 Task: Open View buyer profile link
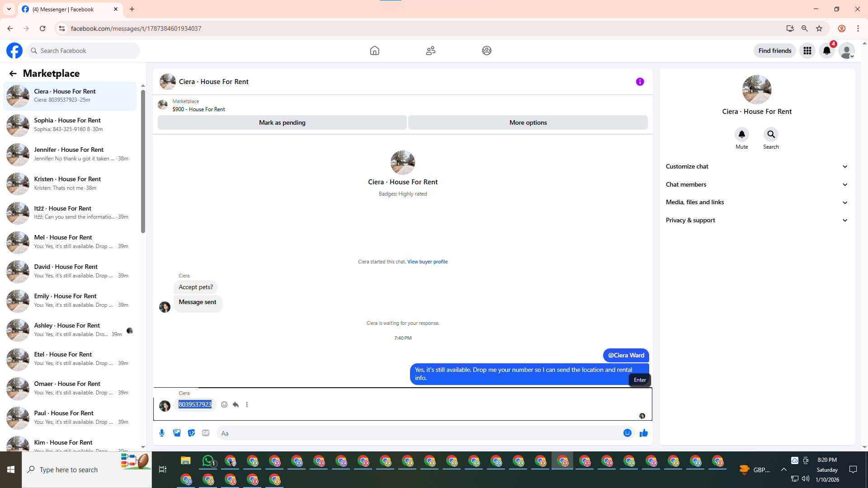click(x=427, y=262)
